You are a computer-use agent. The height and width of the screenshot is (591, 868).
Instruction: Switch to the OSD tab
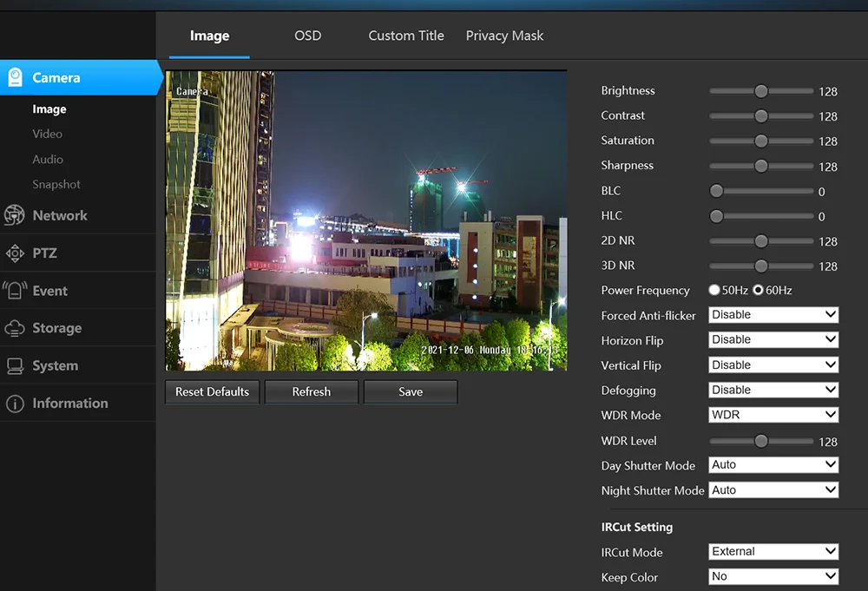[307, 36]
